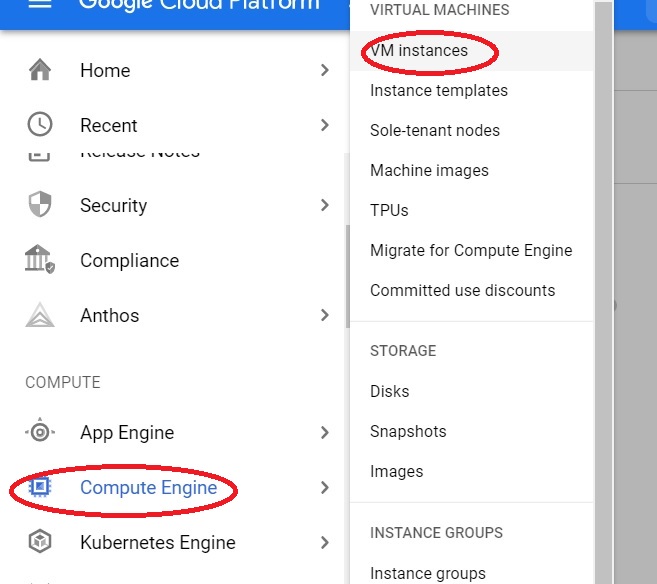Choose Anthos in the navigation menu

[x=109, y=315]
